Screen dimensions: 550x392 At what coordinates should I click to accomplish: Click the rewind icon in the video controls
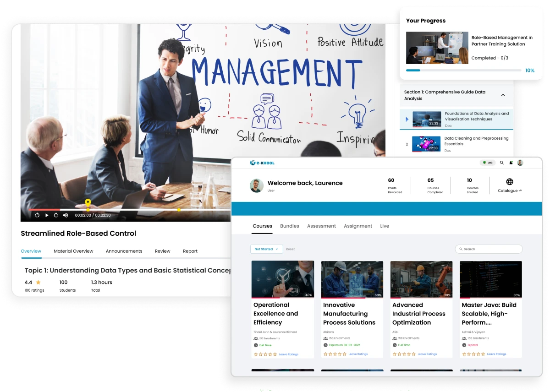coord(37,215)
